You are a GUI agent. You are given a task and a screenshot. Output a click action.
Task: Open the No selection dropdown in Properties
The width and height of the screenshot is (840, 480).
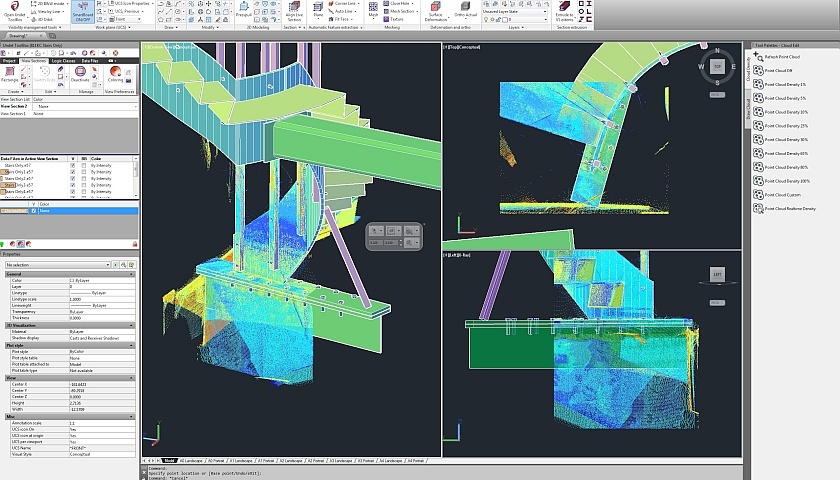[57, 265]
